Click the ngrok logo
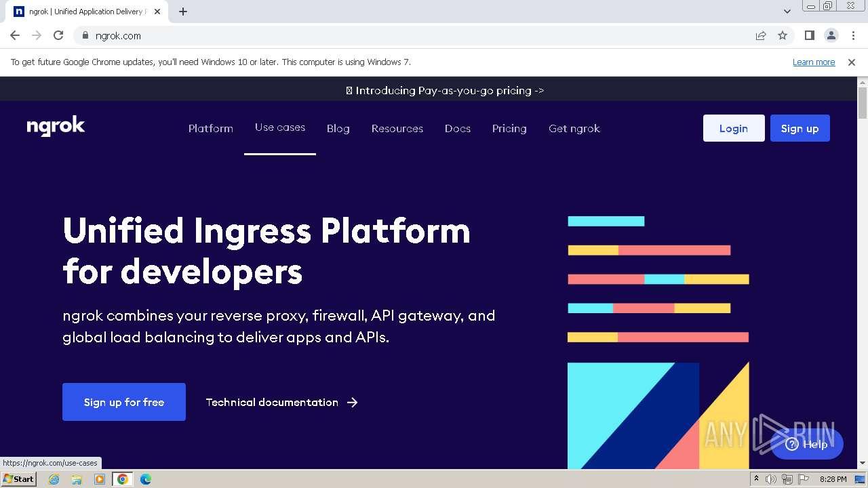The width and height of the screenshot is (868, 488). tap(56, 127)
